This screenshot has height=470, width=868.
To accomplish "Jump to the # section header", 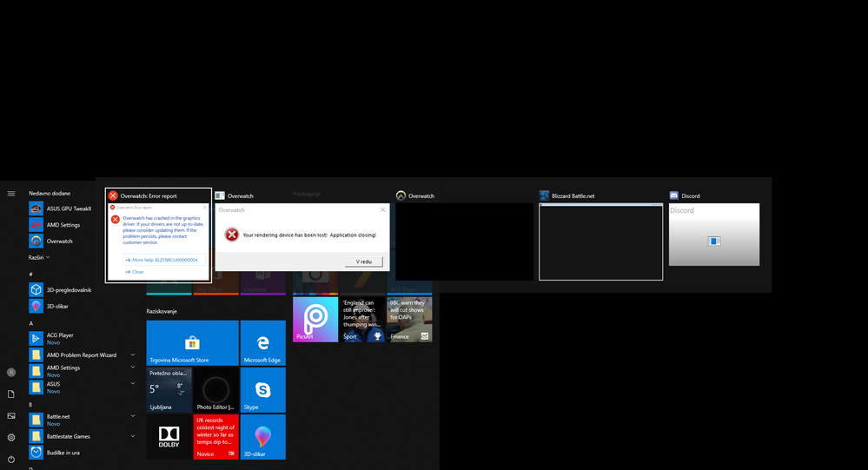I will 31,274.
